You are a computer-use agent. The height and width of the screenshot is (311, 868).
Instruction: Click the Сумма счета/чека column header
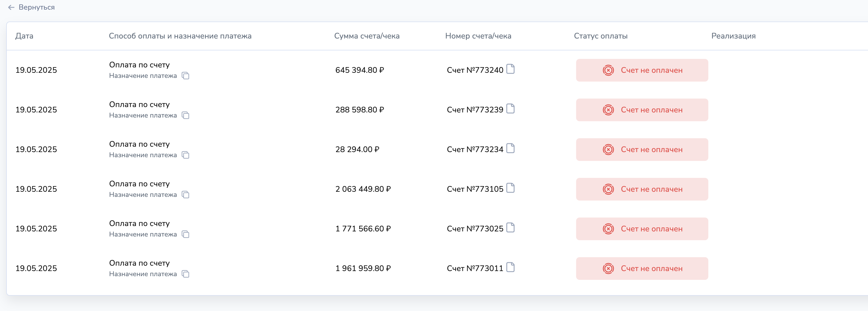(367, 36)
